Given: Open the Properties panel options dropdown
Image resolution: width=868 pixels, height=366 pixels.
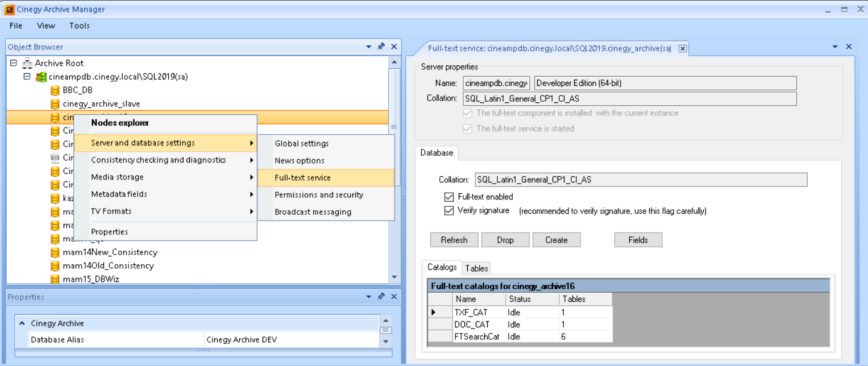Looking at the screenshot, I should [x=369, y=297].
